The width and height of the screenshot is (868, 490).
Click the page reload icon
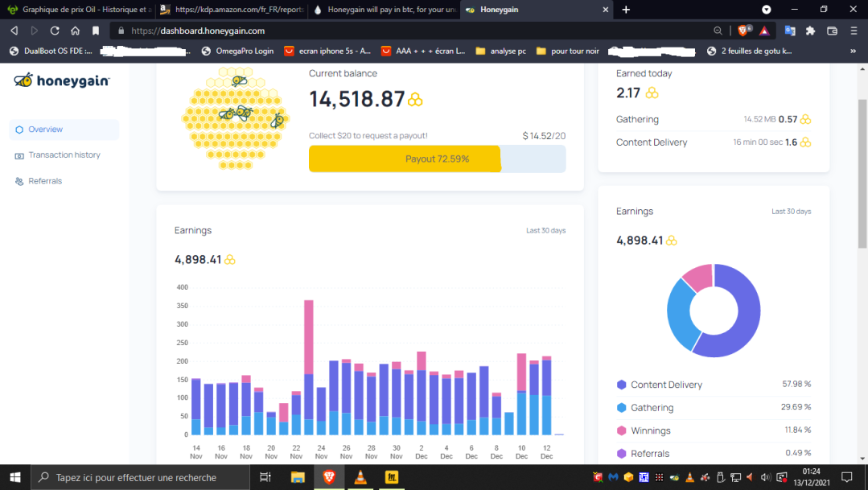[x=55, y=31]
